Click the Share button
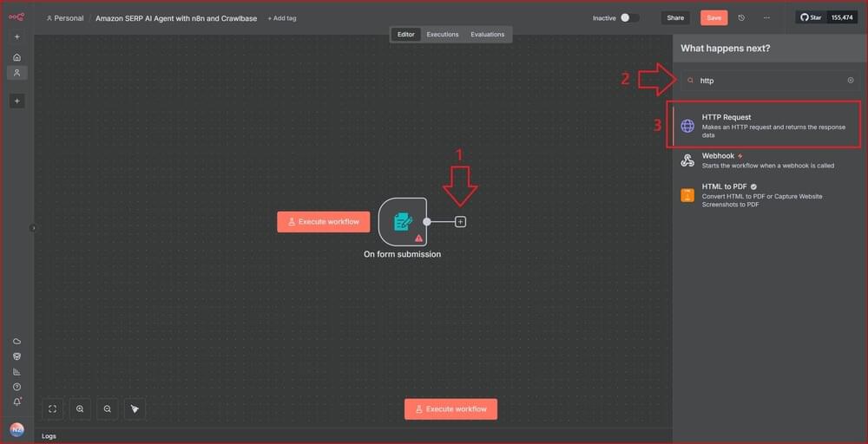This screenshot has width=868, height=444. [674, 17]
